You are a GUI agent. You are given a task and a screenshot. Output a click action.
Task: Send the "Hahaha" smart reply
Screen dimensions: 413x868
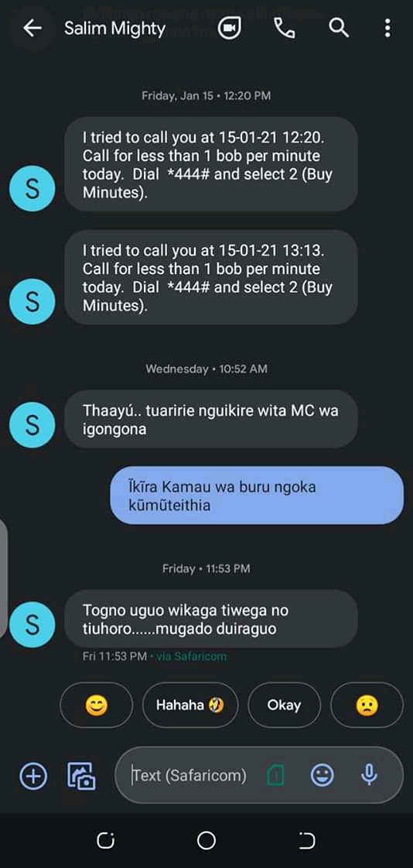[x=190, y=705]
